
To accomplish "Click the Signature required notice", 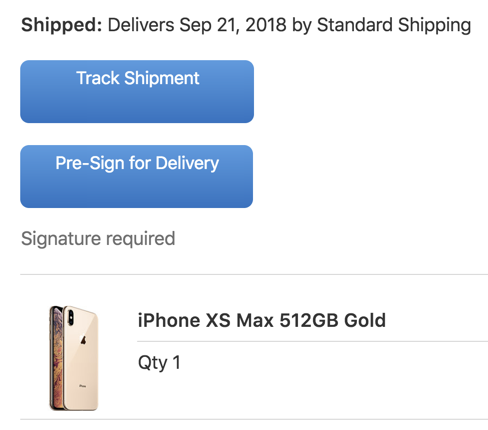I will coord(98,239).
